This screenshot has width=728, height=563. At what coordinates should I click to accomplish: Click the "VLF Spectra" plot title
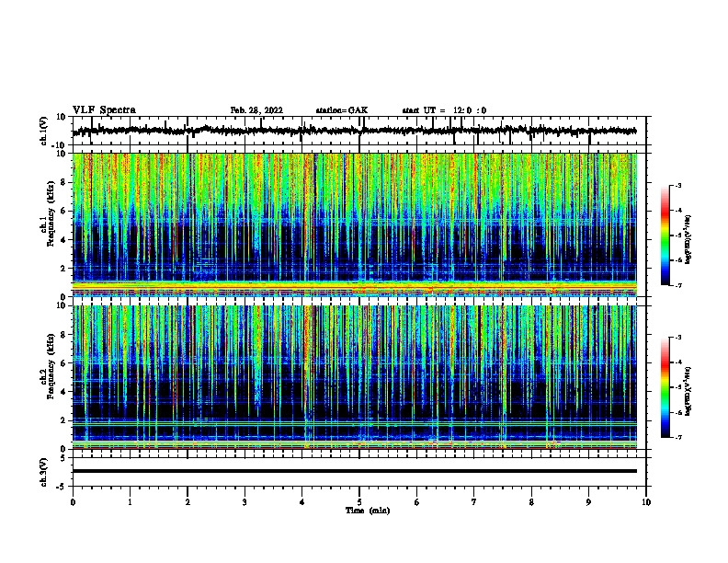pyautogui.click(x=104, y=110)
